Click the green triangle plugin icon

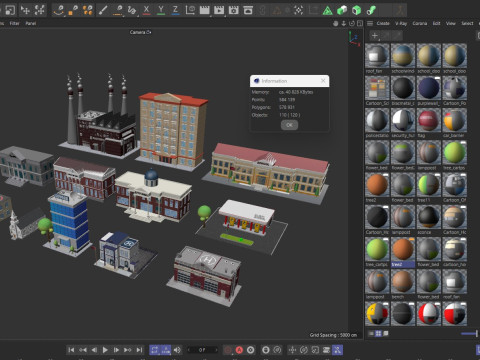click(328, 10)
